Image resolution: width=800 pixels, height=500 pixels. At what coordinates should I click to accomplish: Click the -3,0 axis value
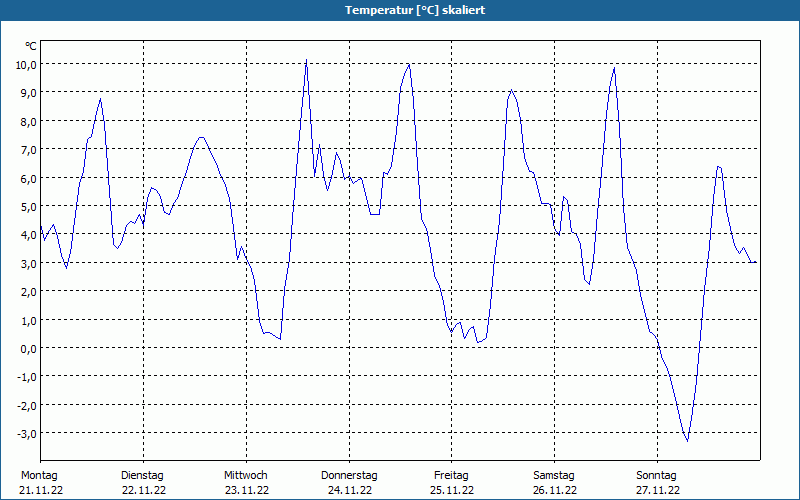point(27,434)
